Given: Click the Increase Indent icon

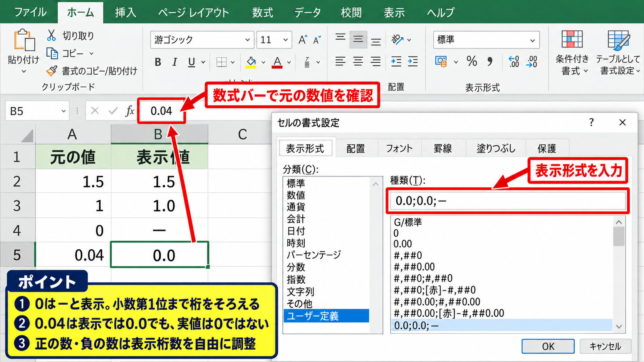Looking at the screenshot, I should tap(413, 61).
